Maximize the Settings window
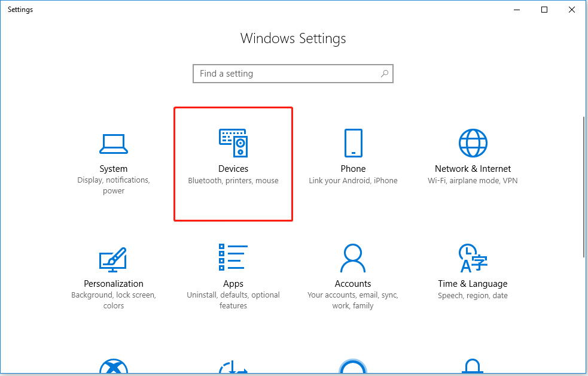This screenshot has width=588, height=376. (x=544, y=10)
